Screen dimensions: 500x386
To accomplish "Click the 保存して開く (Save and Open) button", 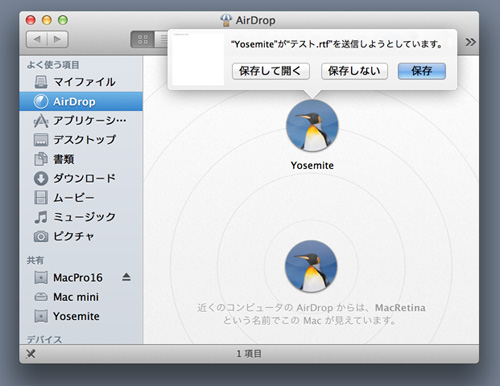I will pyautogui.click(x=271, y=71).
